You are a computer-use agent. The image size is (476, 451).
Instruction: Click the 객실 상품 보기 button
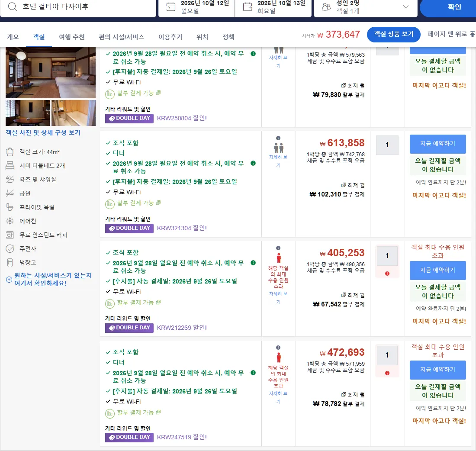pyautogui.click(x=393, y=34)
